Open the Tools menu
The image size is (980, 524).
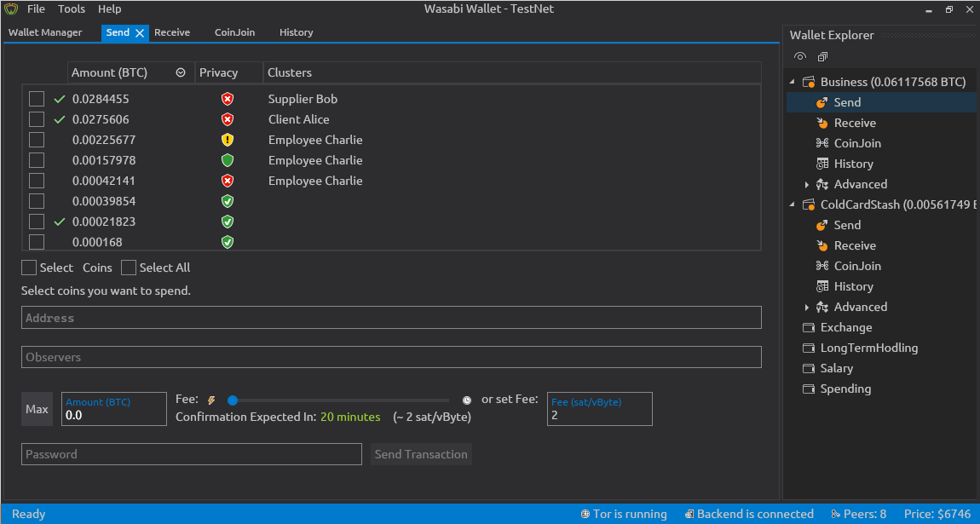[72, 9]
